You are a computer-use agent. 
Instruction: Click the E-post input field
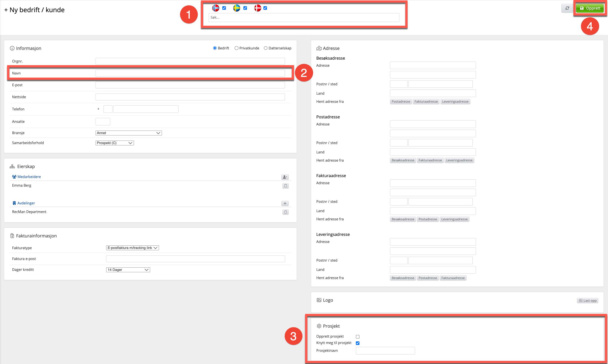190,85
